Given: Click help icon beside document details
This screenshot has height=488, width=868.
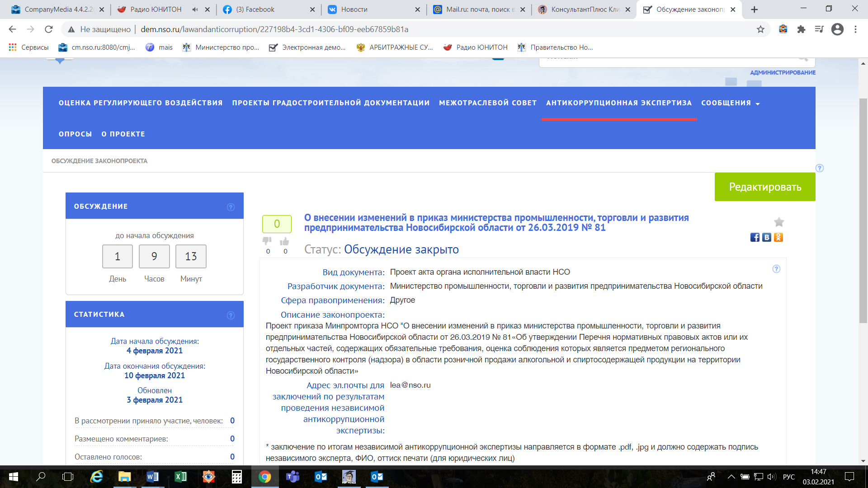Looking at the screenshot, I should [x=776, y=269].
